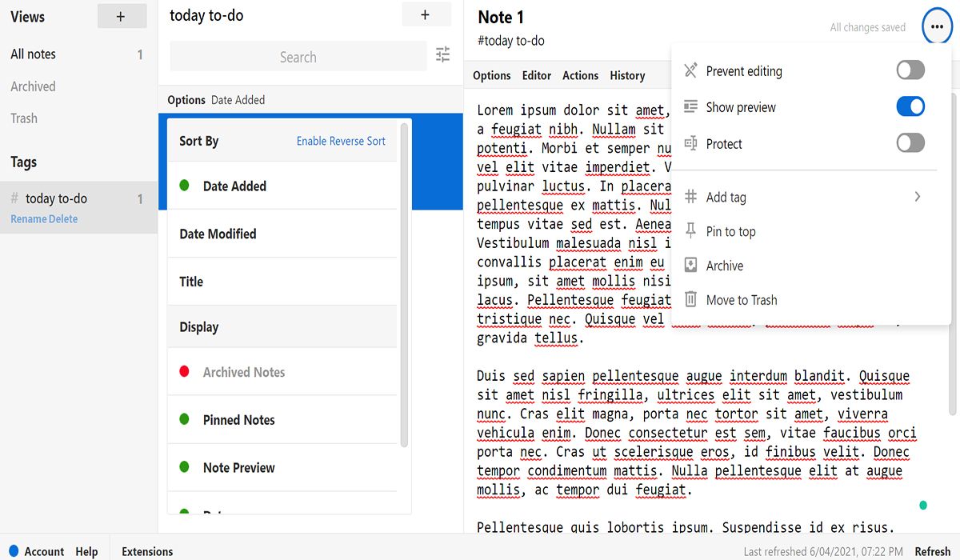The height and width of the screenshot is (560, 960).
Task: Enable the Prevent editing toggle
Action: tap(910, 70)
